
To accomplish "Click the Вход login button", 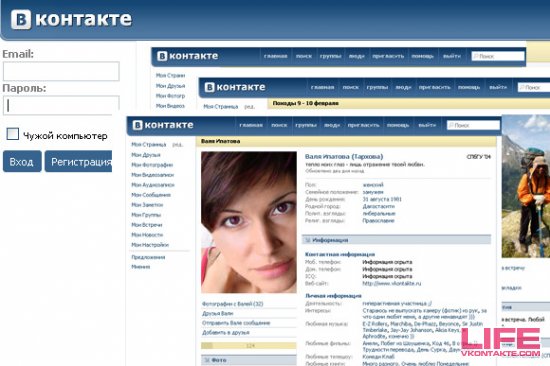I will (22, 161).
